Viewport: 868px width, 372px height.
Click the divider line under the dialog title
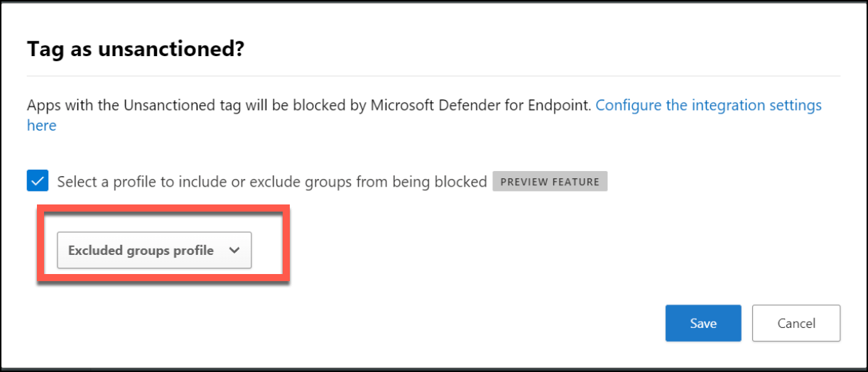click(x=433, y=75)
